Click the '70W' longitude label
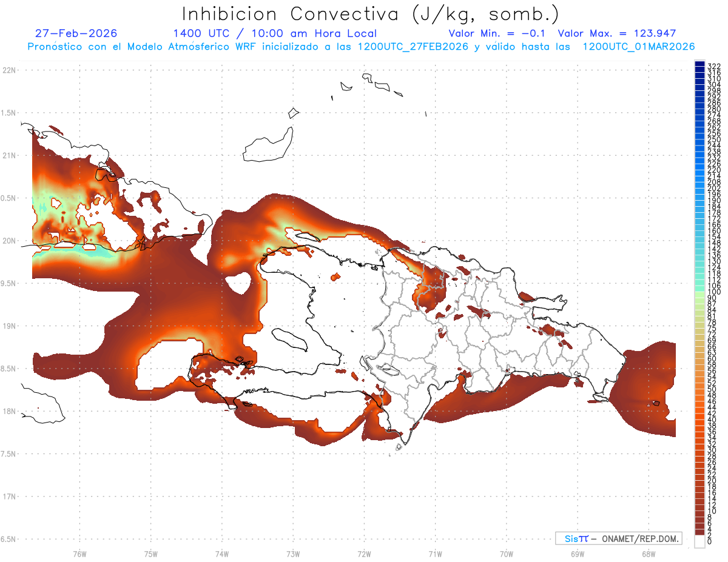728x562 pixels. [506, 553]
